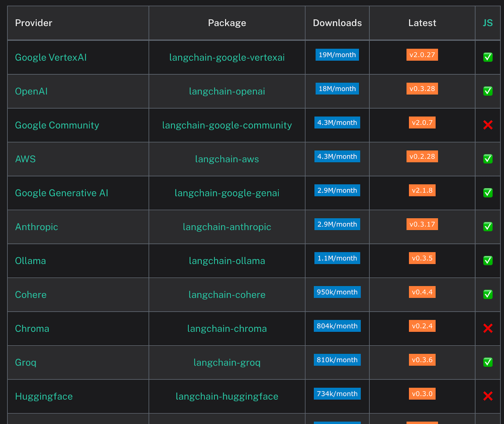Open the langchain-openai package link

[227, 91]
